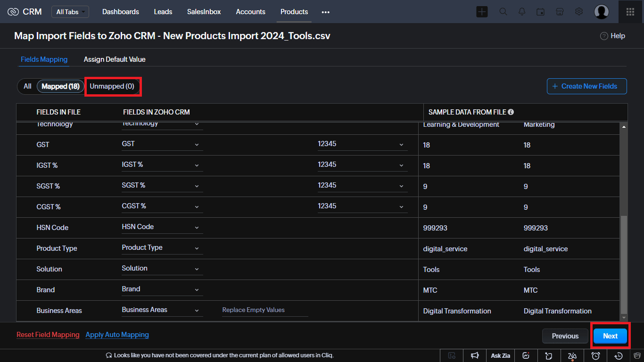Viewport: 644px width, 362px height.
Task: Click the Learning & Development sample value
Action: (461, 124)
